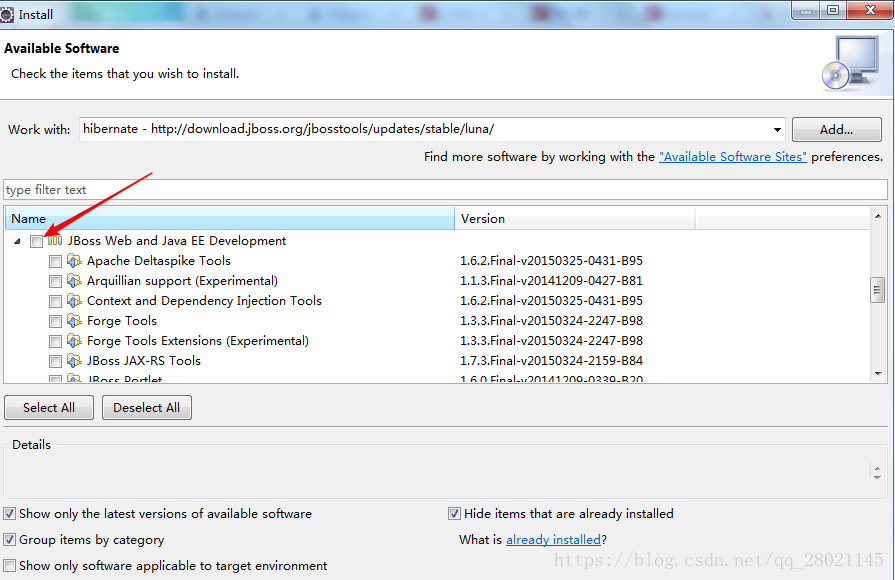
Task: Check the JBoss JAX-RS Tools box
Action: coord(55,361)
